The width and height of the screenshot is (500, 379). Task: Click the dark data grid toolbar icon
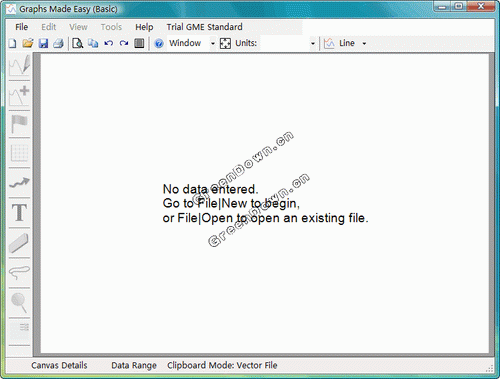(139, 43)
